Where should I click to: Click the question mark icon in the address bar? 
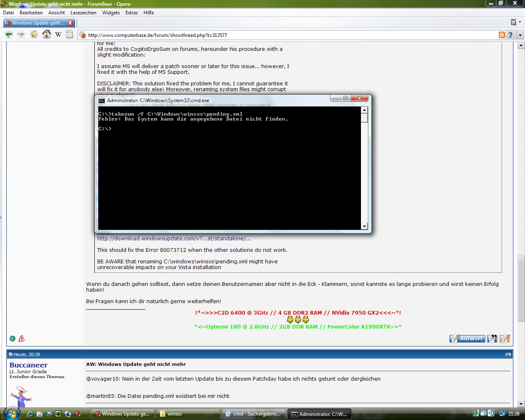511,35
